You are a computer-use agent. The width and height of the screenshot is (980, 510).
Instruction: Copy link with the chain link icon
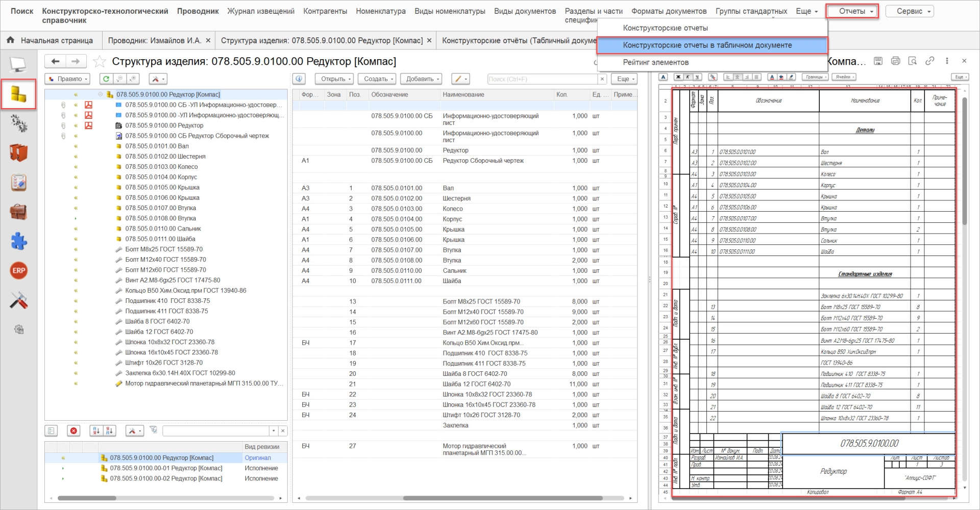tap(930, 61)
